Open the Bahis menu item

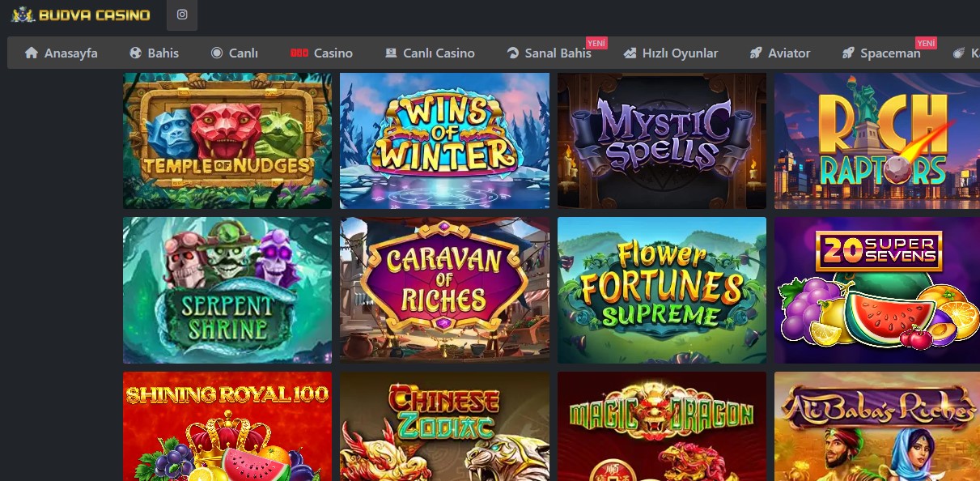point(155,53)
